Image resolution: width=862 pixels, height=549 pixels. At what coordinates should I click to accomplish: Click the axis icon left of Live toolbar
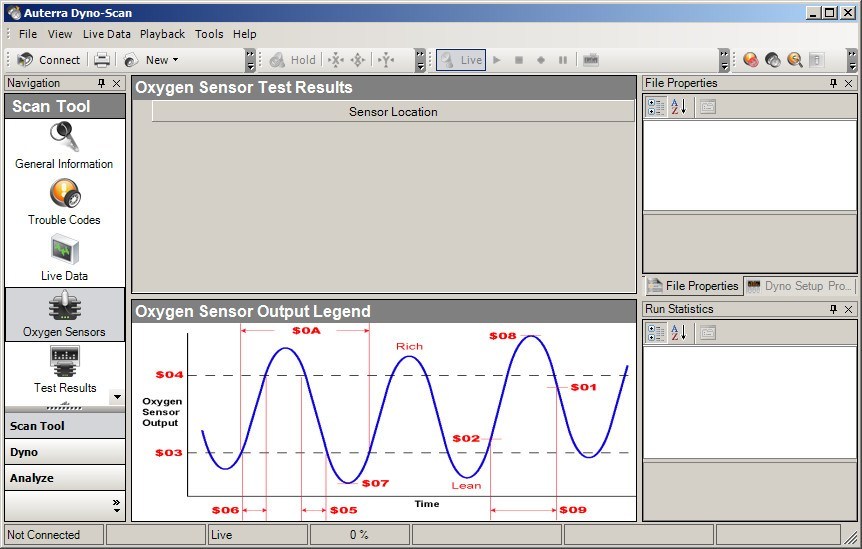pyautogui.click(x=386, y=60)
